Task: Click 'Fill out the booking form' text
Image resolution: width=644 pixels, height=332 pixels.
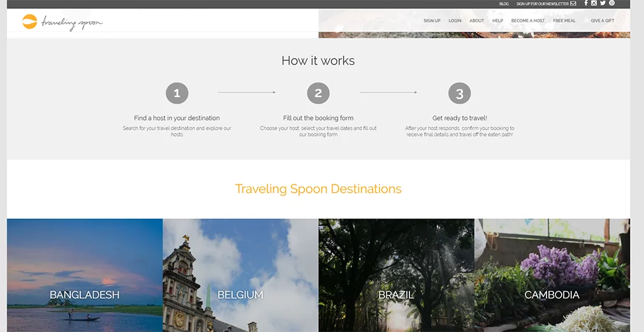Action: tap(318, 118)
